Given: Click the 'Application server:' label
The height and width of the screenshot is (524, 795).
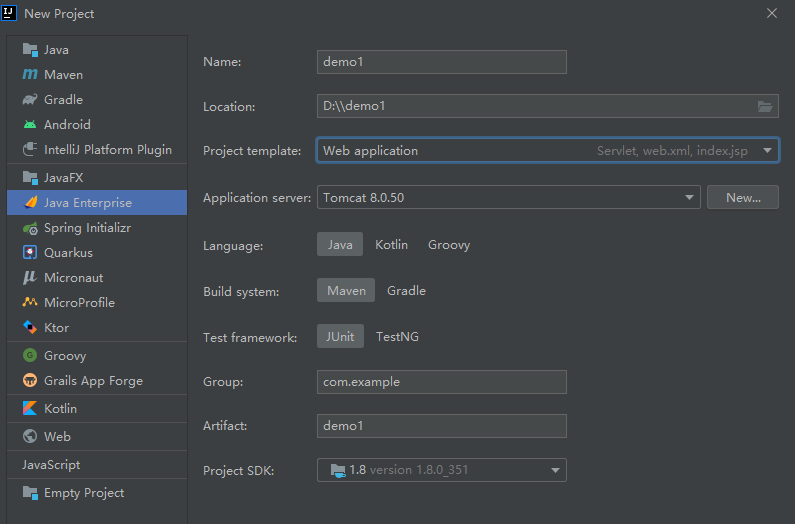Looking at the screenshot, I should click(x=257, y=198).
